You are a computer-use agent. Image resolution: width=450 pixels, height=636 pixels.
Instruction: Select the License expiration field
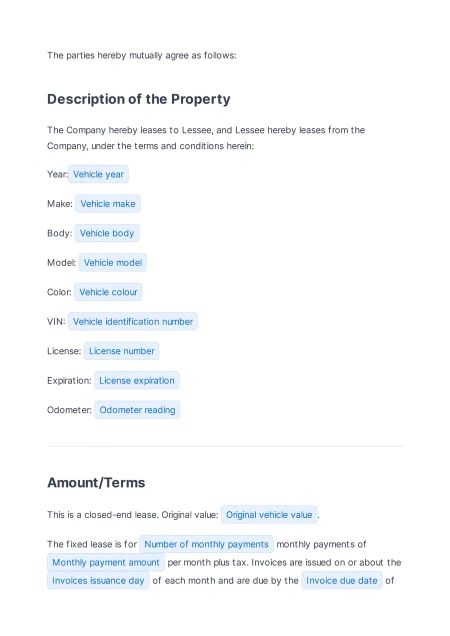137,380
